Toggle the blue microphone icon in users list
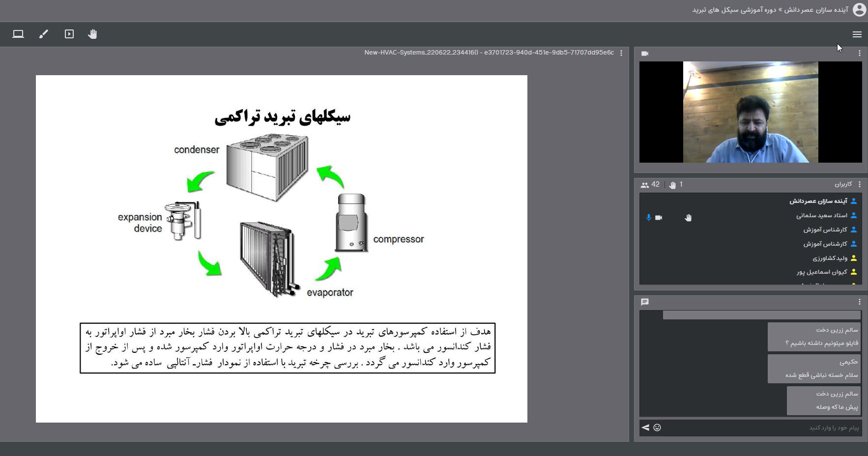Viewport: 868px width, 456px height. pyautogui.click(x=649, y=218)
